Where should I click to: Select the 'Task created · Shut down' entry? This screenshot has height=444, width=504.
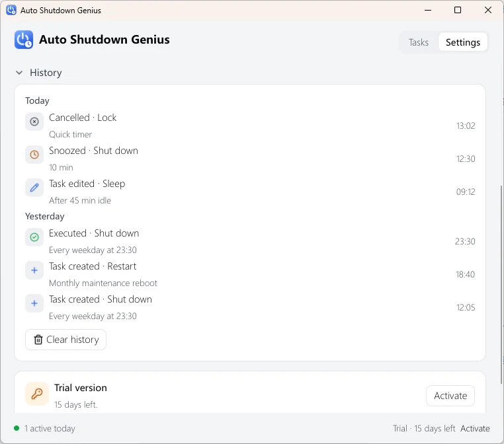tap(101, 299)
